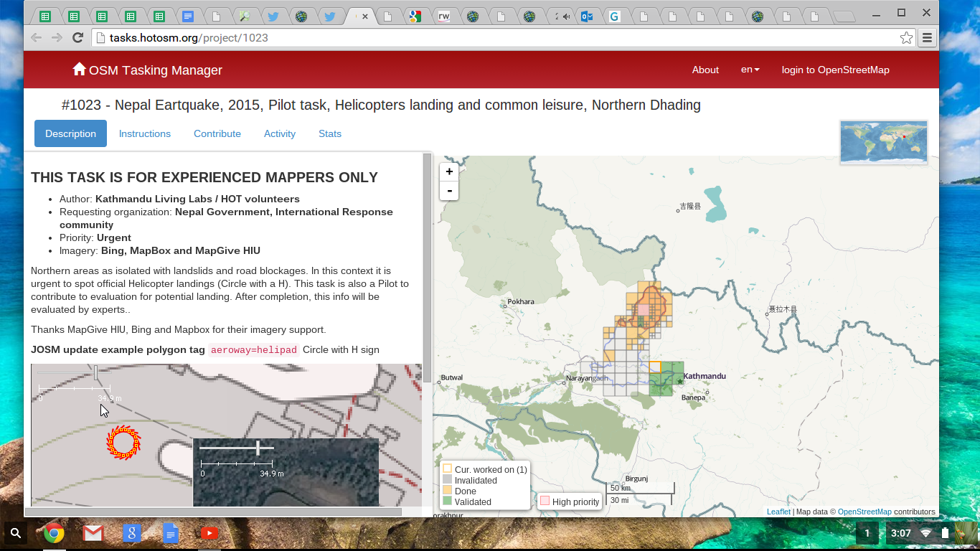Click the page info icon in address bar
This screenshot has width=980, height=551.
(x=100, y=38)
